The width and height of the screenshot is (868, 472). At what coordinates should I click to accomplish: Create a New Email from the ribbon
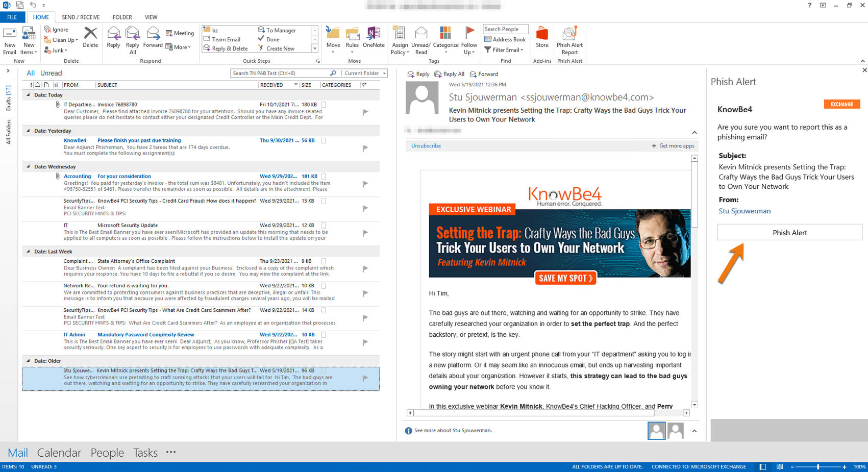pyautogui.click(x=10, y=41)
